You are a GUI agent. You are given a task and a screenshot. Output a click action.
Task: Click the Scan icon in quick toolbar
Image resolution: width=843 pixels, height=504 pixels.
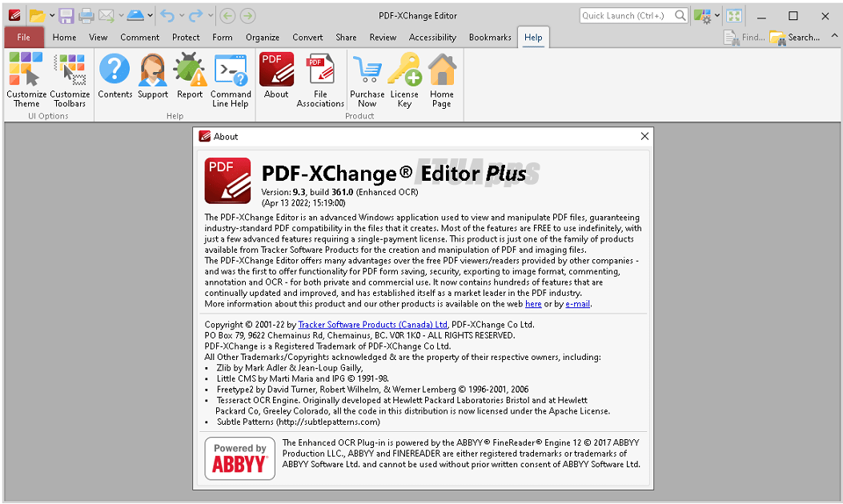click(135, 16)
